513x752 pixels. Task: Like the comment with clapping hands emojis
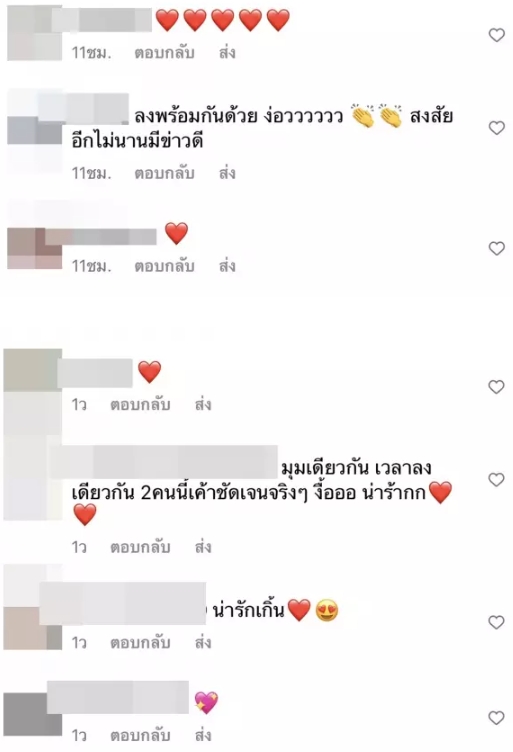pos(496,128)
